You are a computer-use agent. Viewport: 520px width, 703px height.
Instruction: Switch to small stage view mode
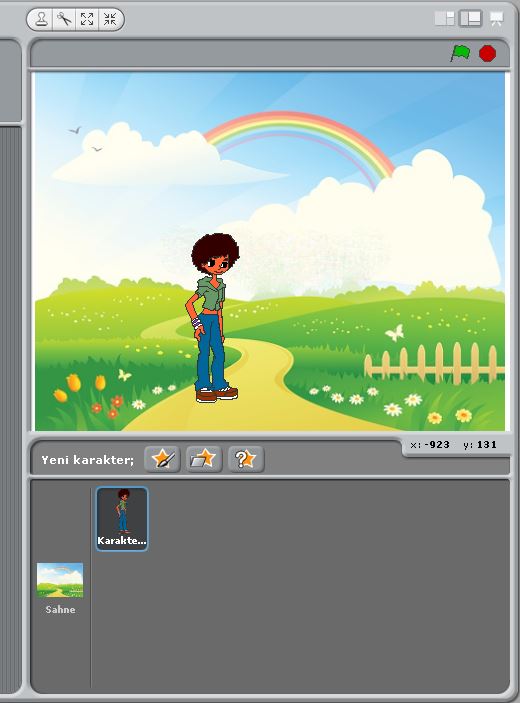click(x=445, y=19)
